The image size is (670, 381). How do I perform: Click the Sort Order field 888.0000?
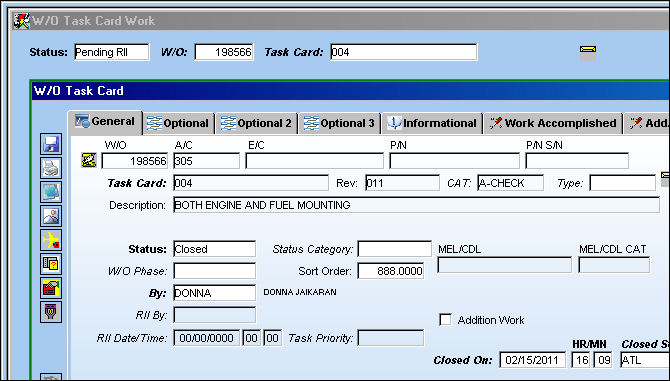point(391,271)
